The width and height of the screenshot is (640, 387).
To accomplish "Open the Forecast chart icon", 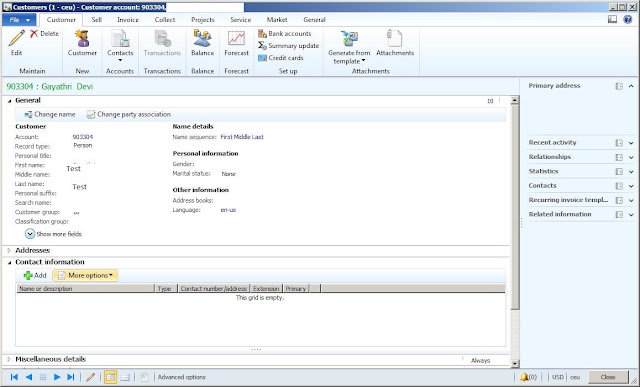I will click(x=236, y=38).
